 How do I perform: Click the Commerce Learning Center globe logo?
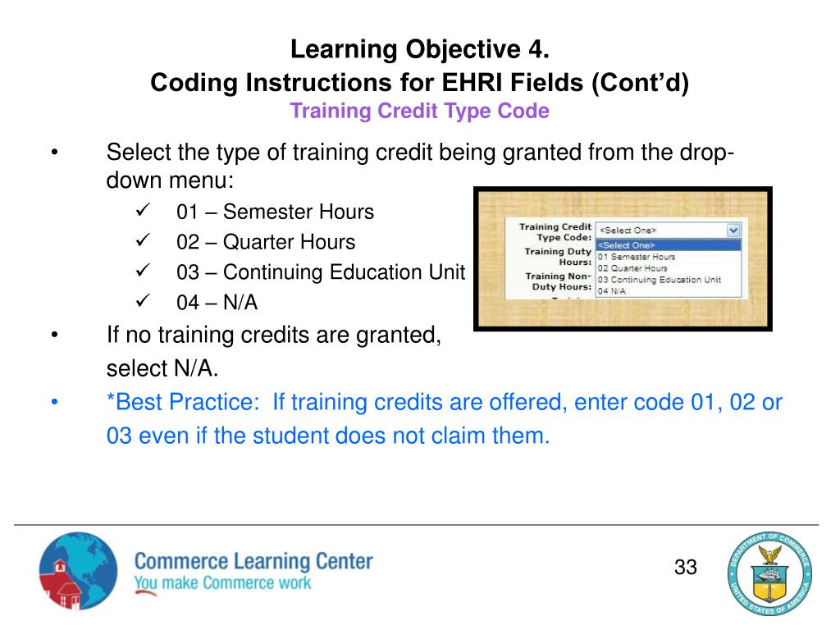[x=78, y=571]
